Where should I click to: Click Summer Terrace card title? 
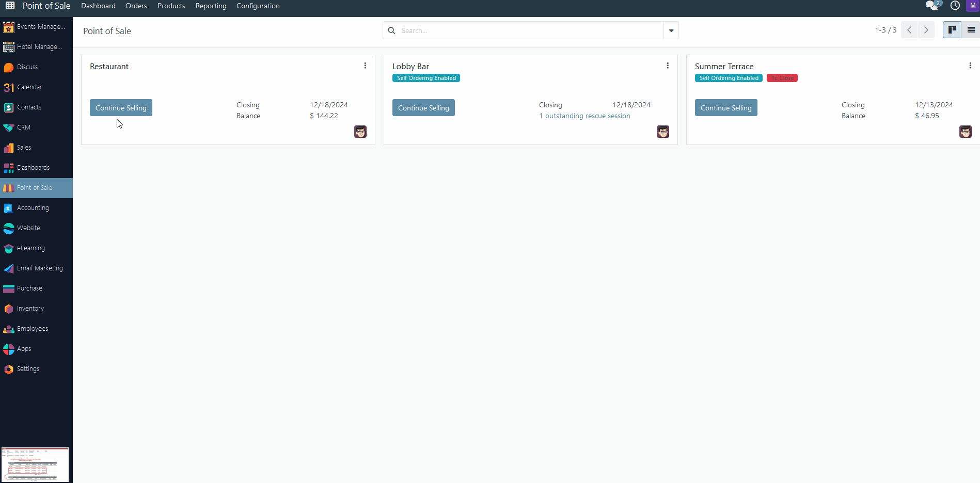(724, 67)
